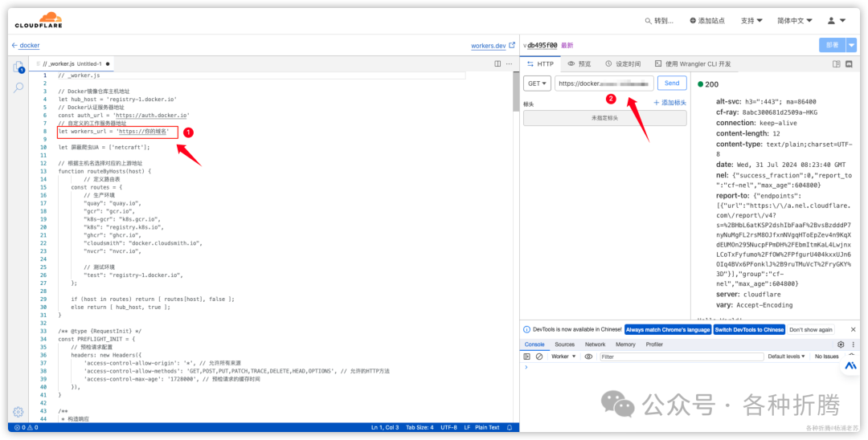Open the Explorer files icon in sidebar
868x440 pixels.
(18, 67)
